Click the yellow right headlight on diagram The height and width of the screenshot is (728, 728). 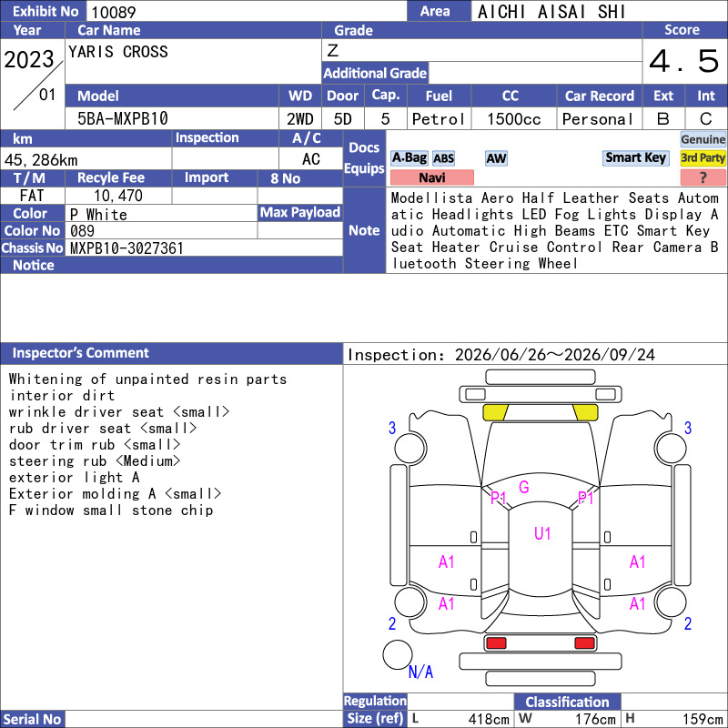tap(585, 412)
